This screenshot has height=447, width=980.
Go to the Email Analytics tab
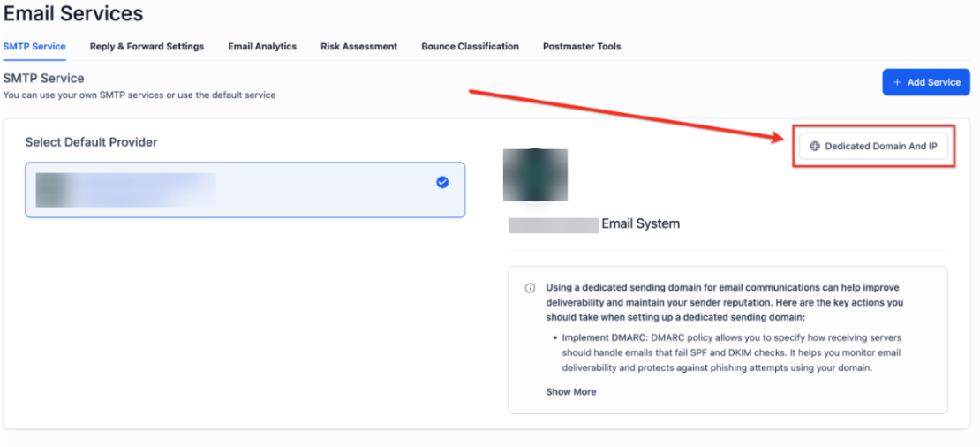262,46
